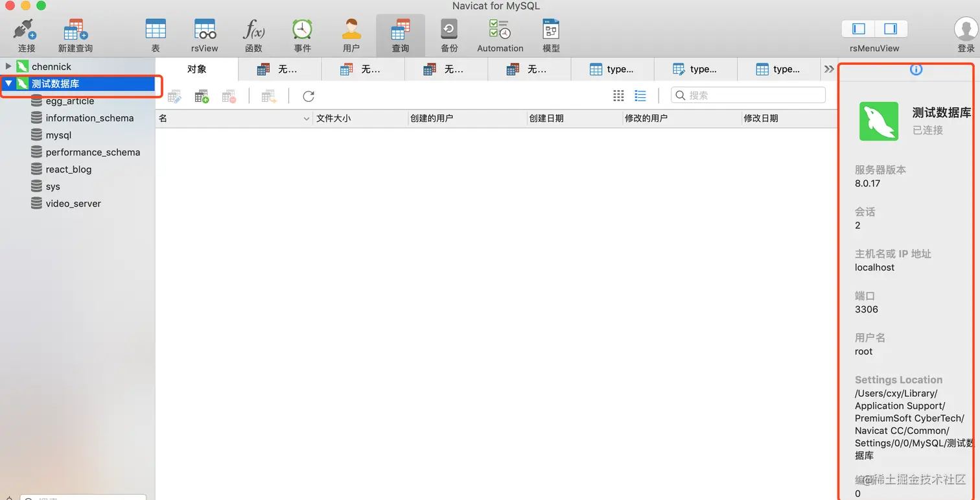This screenshot has width=980, height=500.
Task: Sort by the 文件大小 column header
Action: [x=360, y=119]
